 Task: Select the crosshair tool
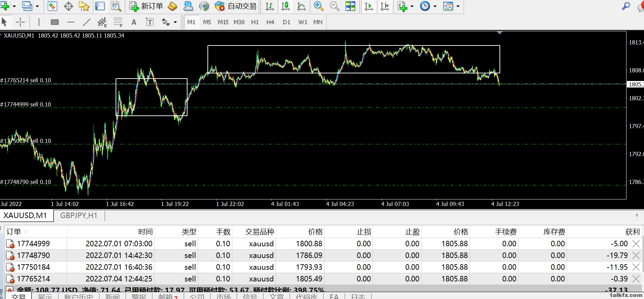click(20, 22)
